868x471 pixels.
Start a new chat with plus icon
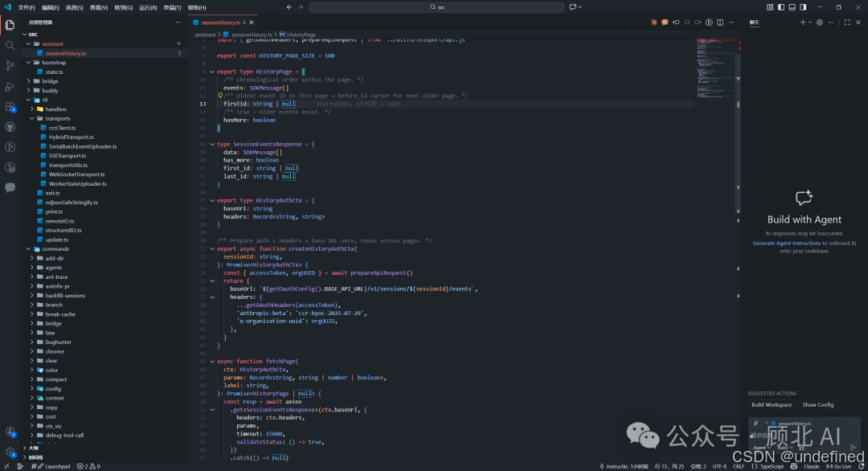tap(802, 23)
